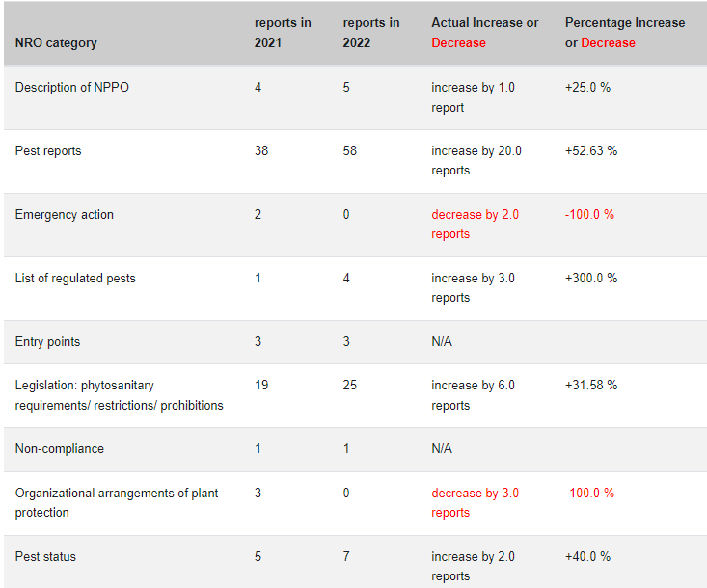Click the red 'decrease by 2.0 reports' text
Viewport: 707px width, 588px height.
pos(475,225)
